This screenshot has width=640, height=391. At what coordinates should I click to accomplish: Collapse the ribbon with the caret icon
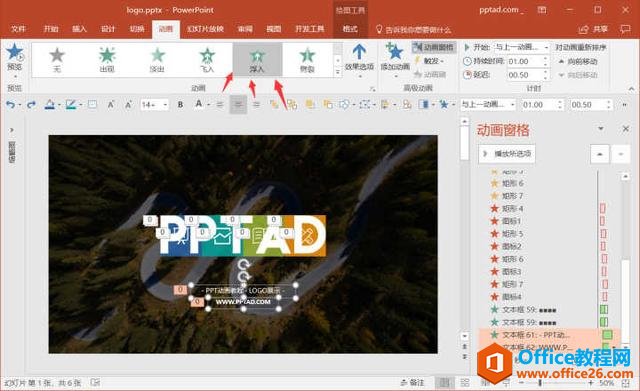[631, 88]
